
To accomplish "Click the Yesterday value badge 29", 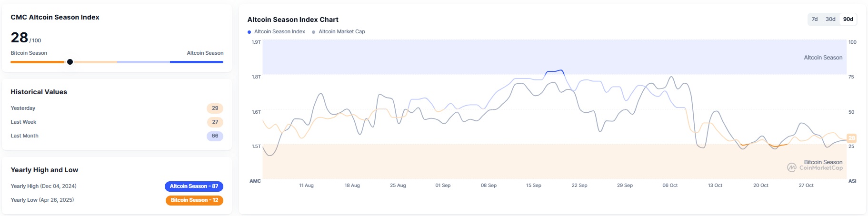I will 215,108.
